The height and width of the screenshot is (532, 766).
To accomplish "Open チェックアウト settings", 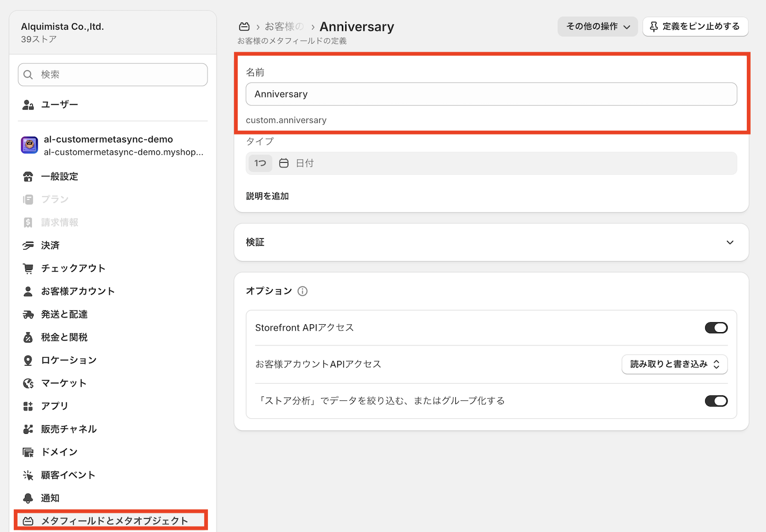I will (x=113, y=268).
